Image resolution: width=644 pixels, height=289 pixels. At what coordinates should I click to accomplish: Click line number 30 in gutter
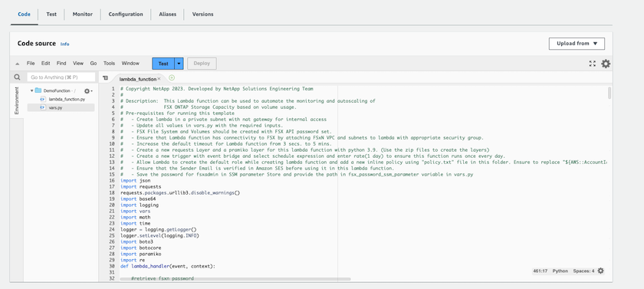[x=112, y=267]
